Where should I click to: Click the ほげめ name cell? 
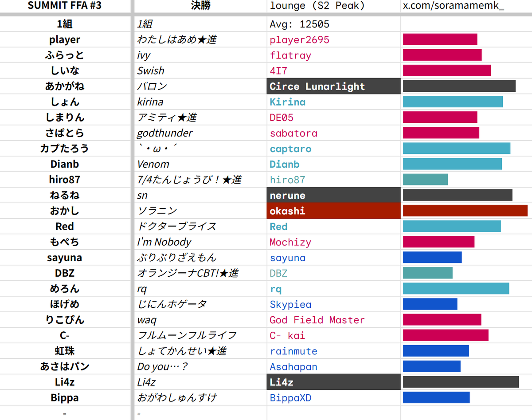pyautogui.click(x=65, y=304)
